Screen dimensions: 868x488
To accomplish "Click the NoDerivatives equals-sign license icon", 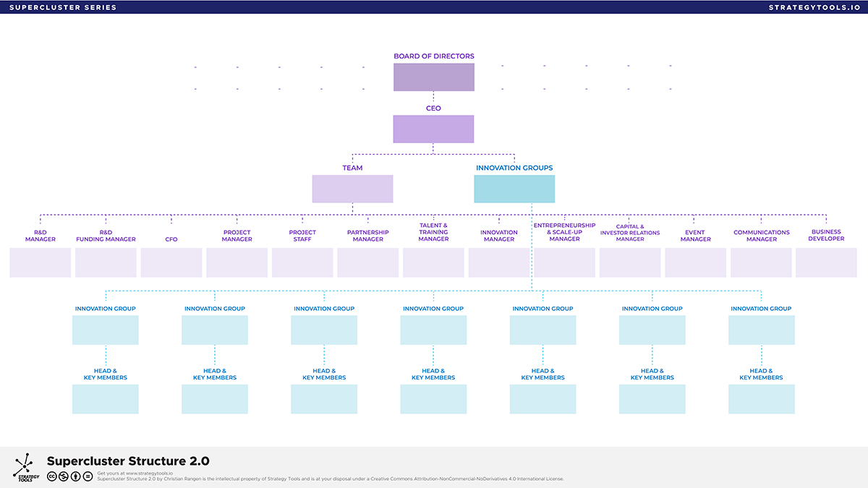I will coord(88,476).
